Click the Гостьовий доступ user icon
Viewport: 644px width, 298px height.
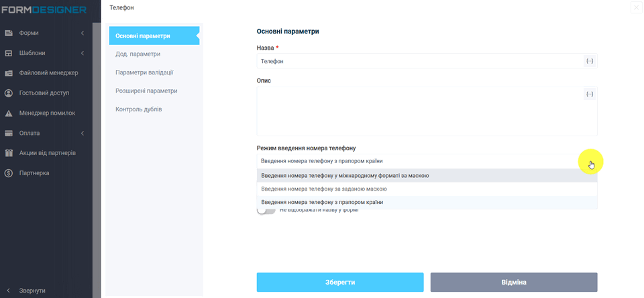[9, 93]
